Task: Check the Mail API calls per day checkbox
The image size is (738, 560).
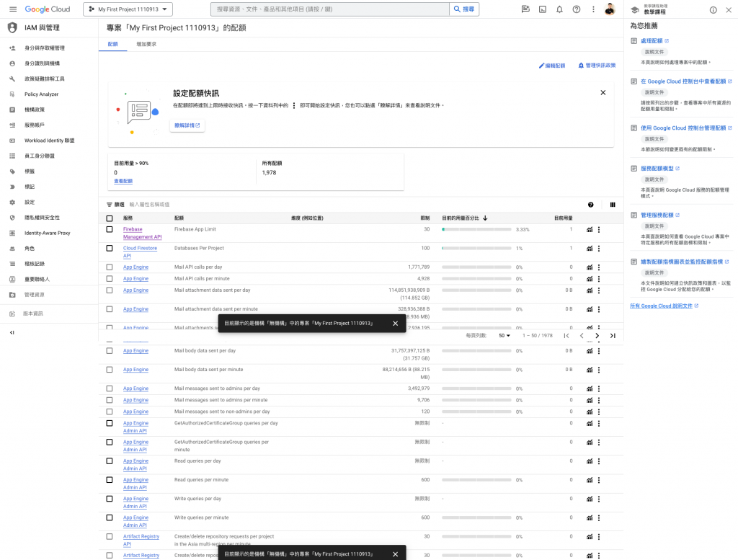Action: point(110,267)
